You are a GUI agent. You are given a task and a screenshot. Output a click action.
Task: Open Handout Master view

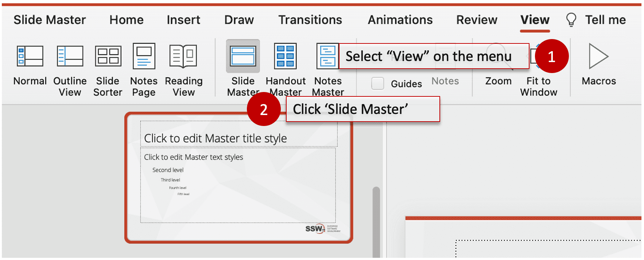[x=285, y=57]
